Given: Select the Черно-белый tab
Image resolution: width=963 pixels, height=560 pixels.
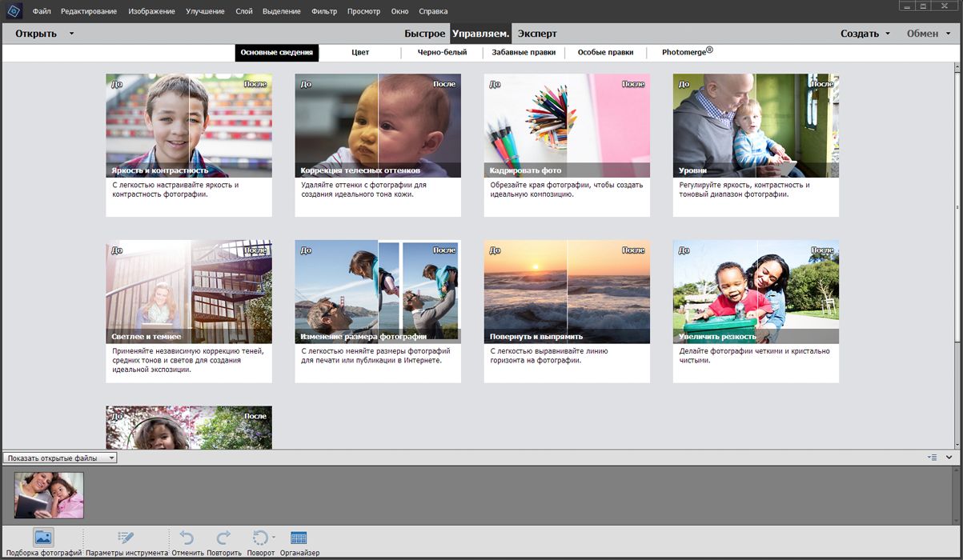Looking at the screenshot, I should coord(442,53).
